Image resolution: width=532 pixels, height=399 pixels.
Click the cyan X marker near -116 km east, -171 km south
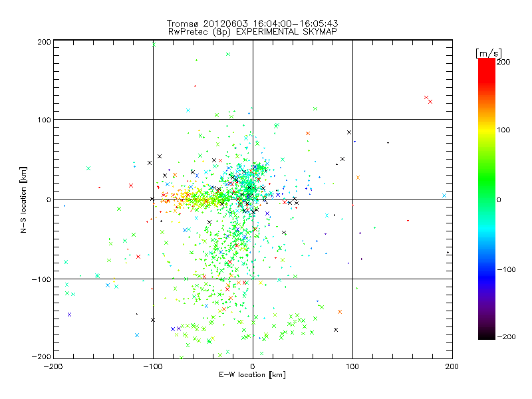tap(137, 335)
